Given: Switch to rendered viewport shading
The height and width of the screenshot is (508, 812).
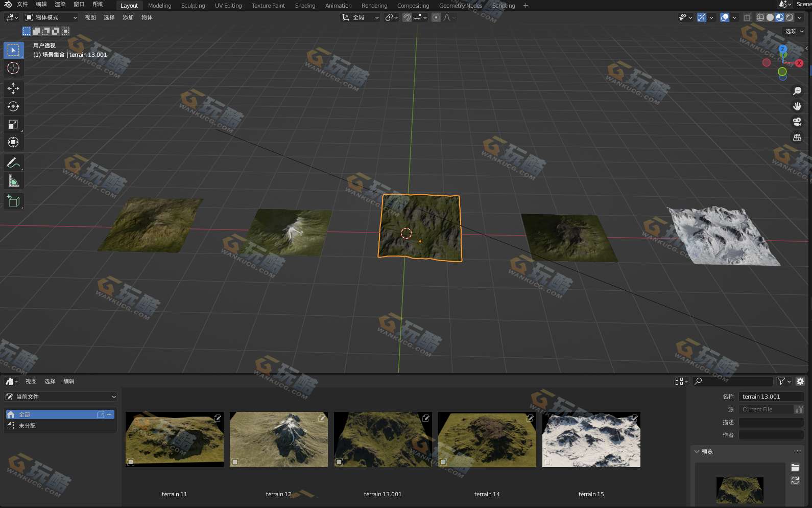Looking at the screenshot, I should click(x=790, y=17).
